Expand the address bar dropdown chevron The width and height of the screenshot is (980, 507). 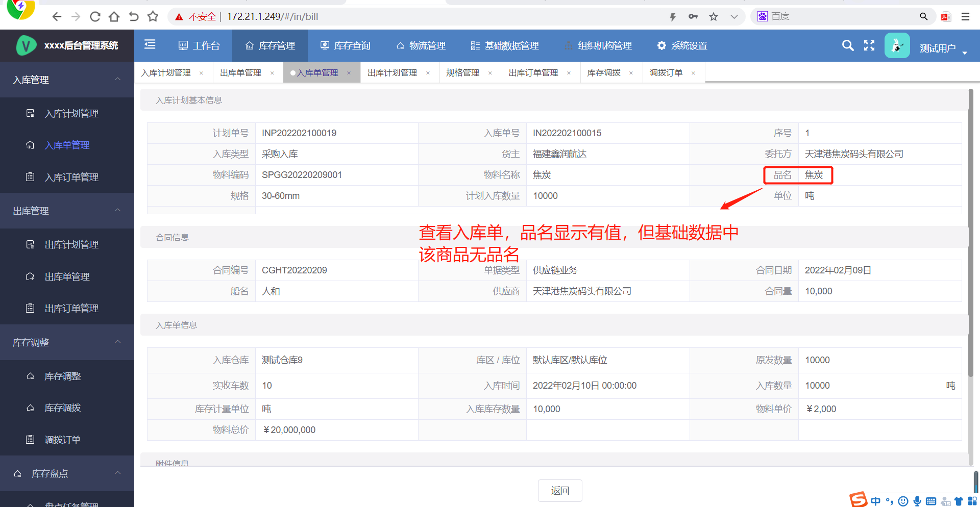click(x=734, y=17)
